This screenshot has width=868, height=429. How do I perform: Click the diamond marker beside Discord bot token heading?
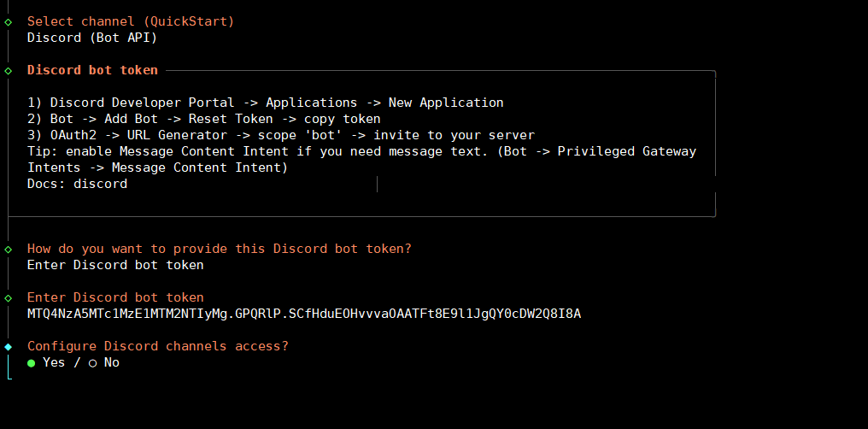[8, 70]
